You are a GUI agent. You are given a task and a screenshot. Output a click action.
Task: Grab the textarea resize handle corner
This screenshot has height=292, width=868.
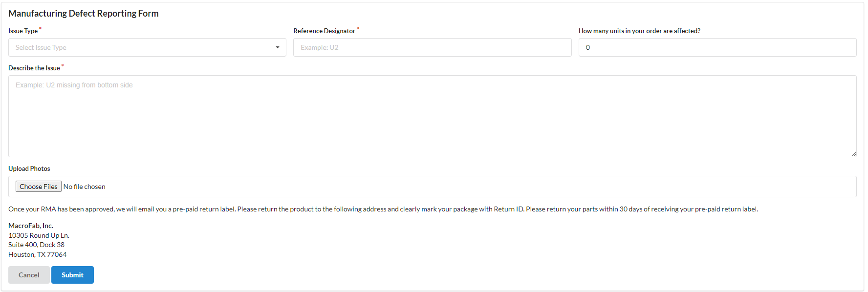click(853, 154)
